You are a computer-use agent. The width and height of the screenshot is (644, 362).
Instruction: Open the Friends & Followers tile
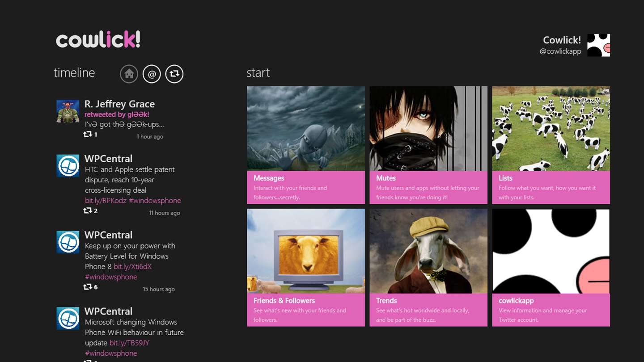tap(306, 268)
